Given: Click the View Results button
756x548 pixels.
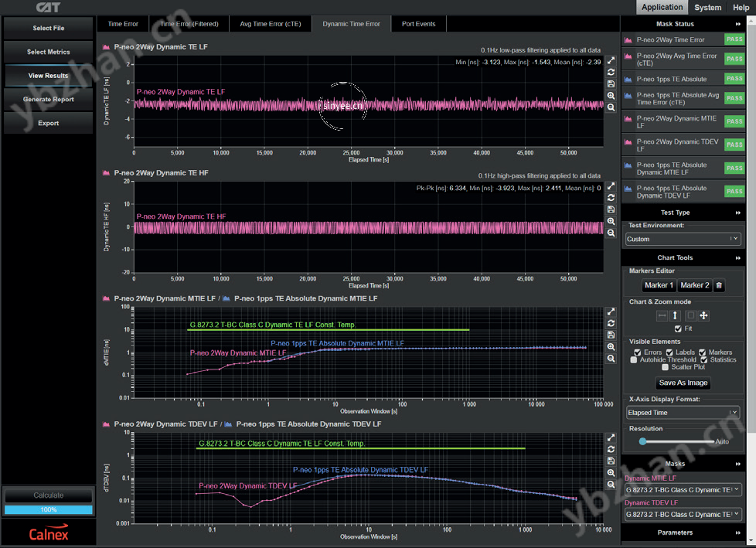Looking at the screenshot, I should pos(48,76).
